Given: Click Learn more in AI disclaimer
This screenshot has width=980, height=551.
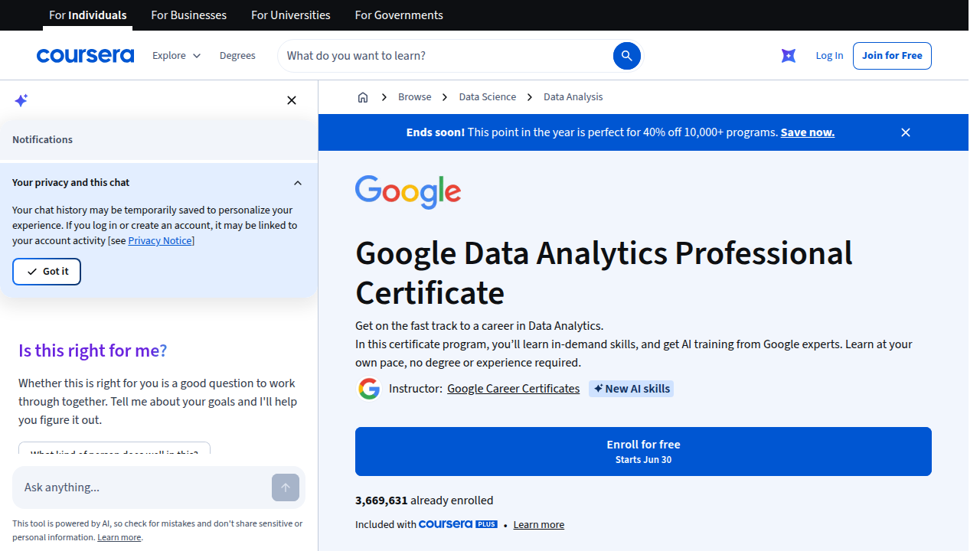Looking at the screenshot, I should (119, 538).
